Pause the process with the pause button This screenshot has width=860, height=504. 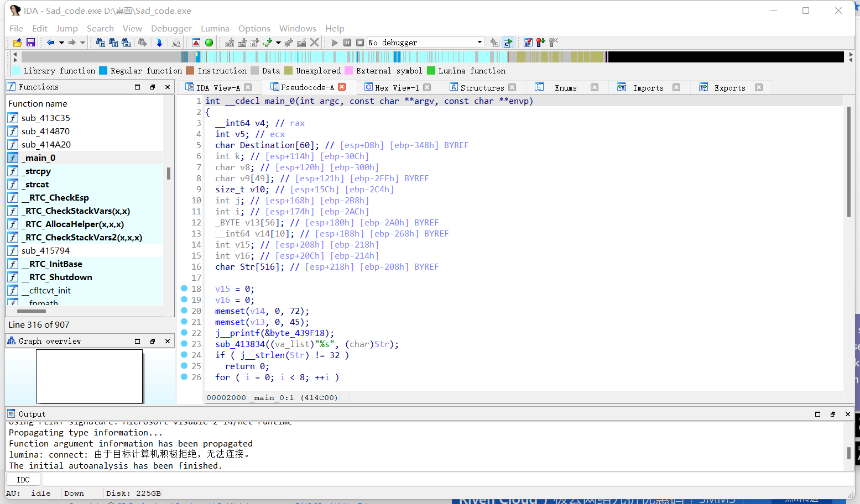pos(347,43)
